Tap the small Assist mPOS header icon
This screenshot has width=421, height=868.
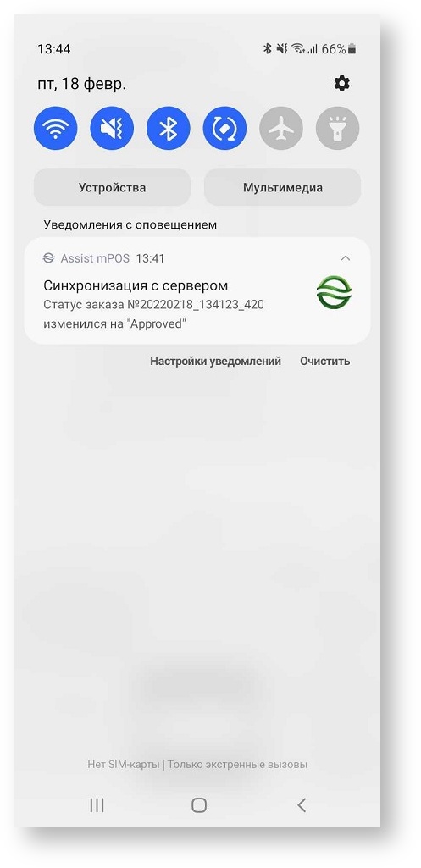point(49,258)
